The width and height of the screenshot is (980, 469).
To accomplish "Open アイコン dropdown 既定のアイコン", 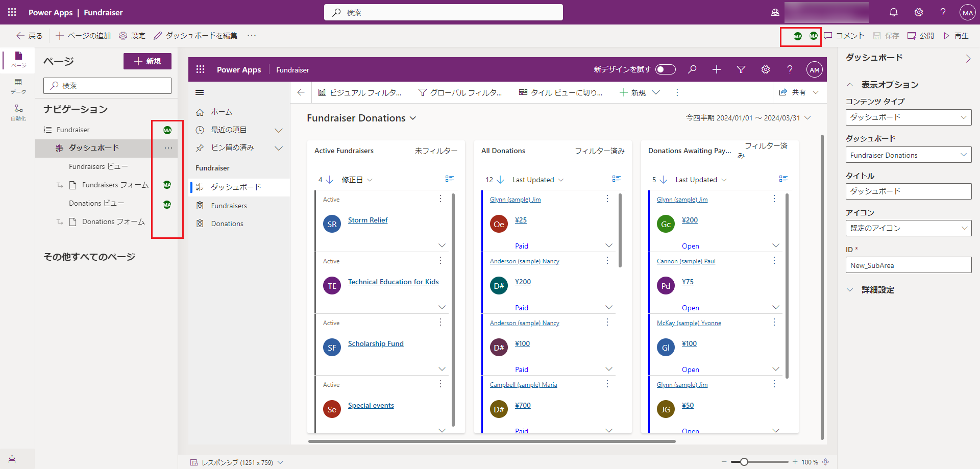I will (909, 228).
